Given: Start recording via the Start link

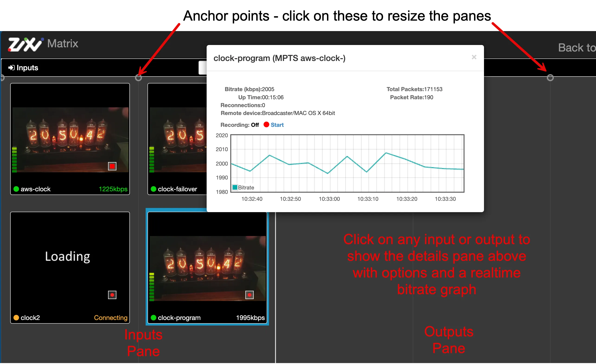Looking at the screenshot, I should tap(277, 125).
